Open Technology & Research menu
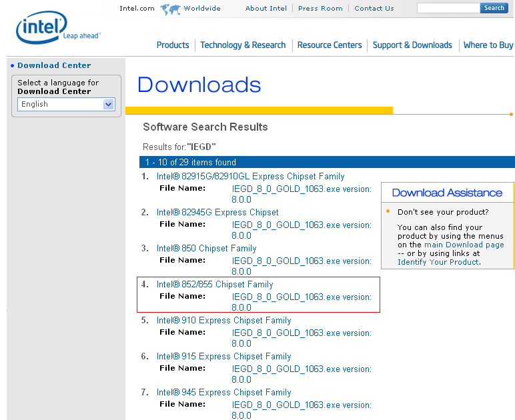515x420 pixels. [243, 45]
